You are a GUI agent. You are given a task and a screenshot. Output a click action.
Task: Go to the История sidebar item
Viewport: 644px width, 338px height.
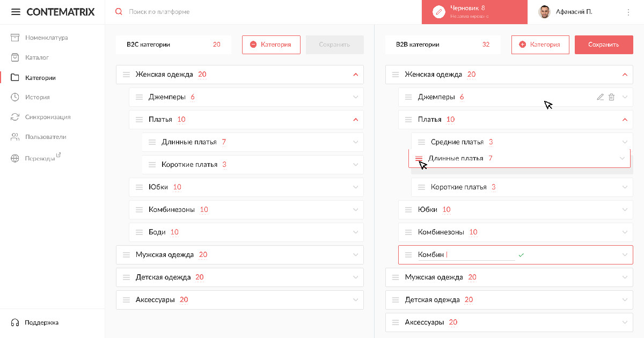[37, 97]
